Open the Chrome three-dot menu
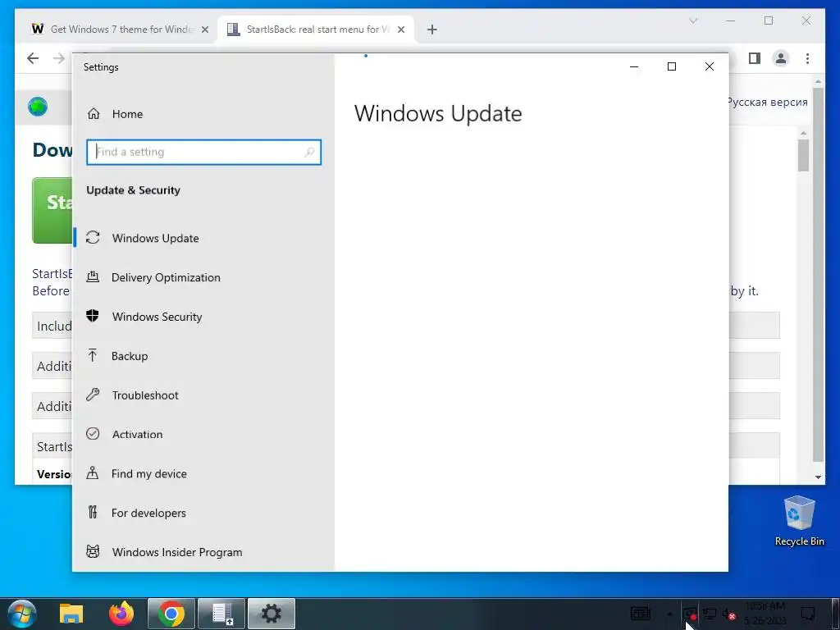This screenshot has height=630, width=840. click(x=807, y=58)
